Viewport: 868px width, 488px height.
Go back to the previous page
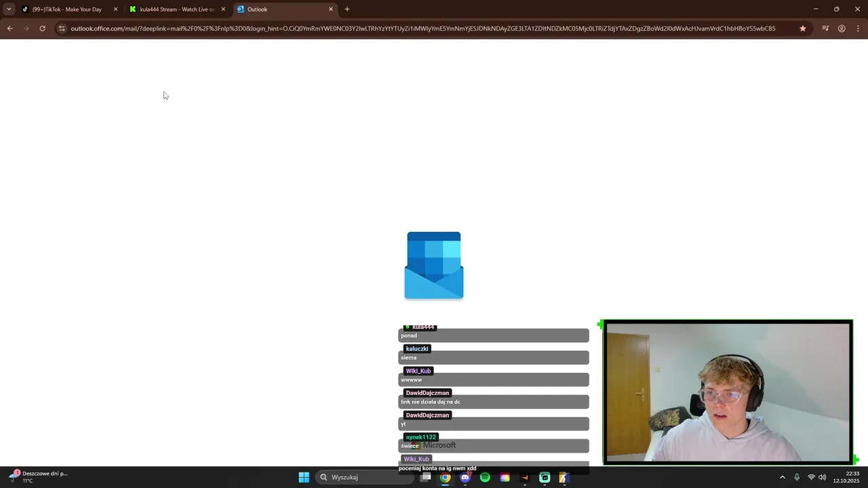(10, 28)
